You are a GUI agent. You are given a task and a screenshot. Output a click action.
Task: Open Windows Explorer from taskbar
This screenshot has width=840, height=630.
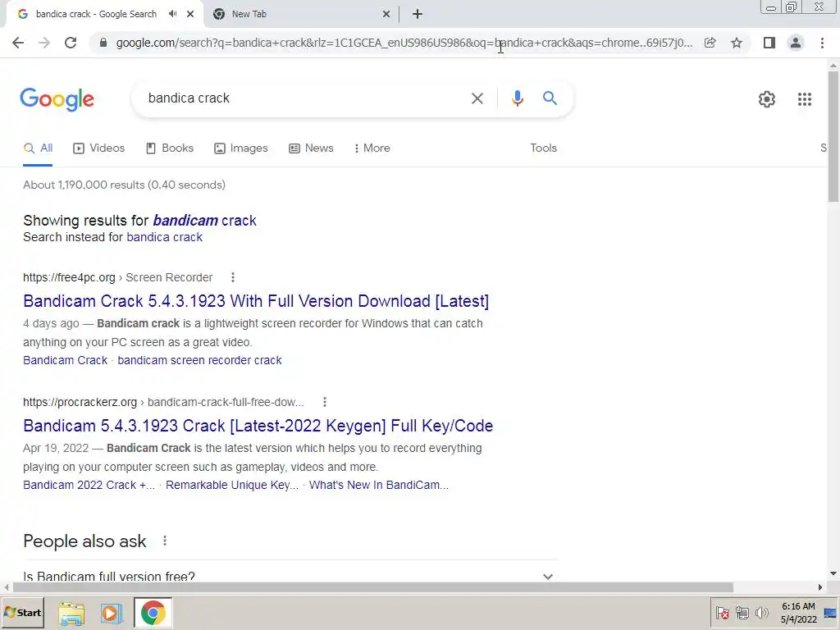tap(71, 613)
